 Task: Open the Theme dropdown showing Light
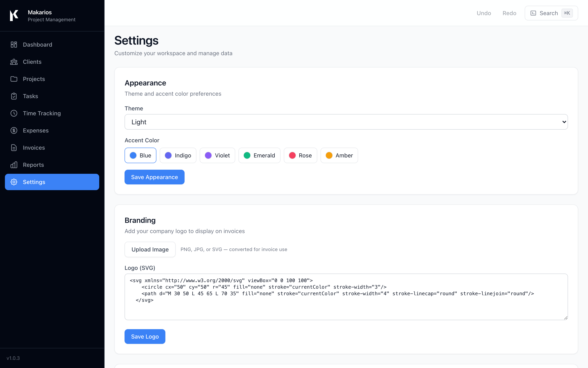[346, 122]
